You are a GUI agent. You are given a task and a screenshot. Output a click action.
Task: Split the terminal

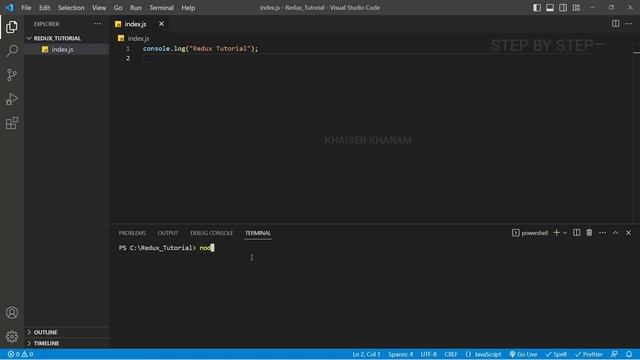576,233
